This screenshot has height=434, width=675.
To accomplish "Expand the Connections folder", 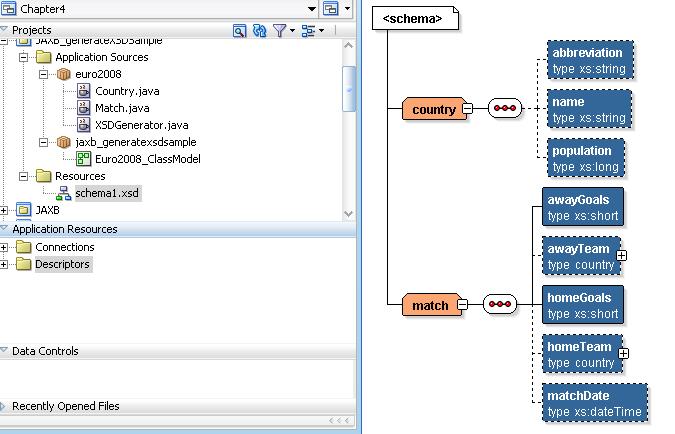I will tap(6, 247).
